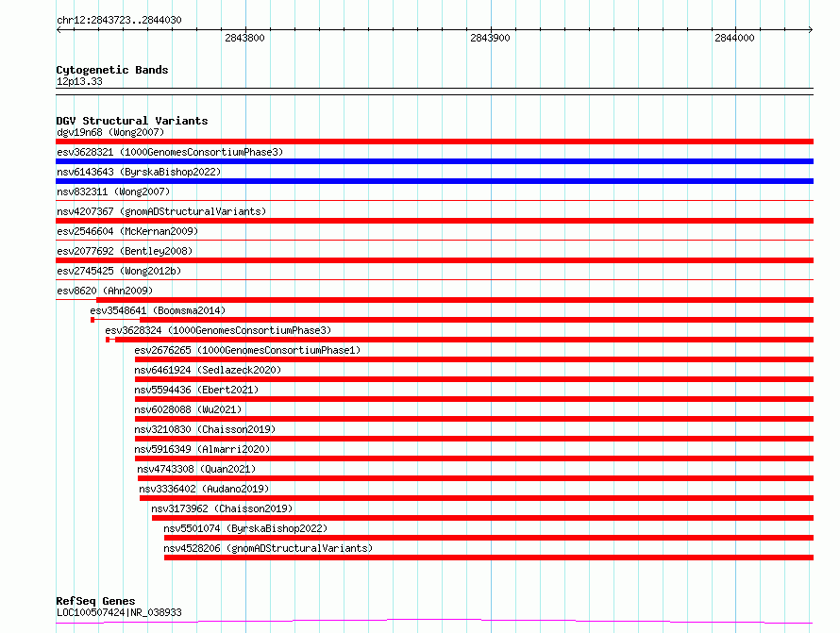Click the thin red line of nsv832311

click(434, 200)
